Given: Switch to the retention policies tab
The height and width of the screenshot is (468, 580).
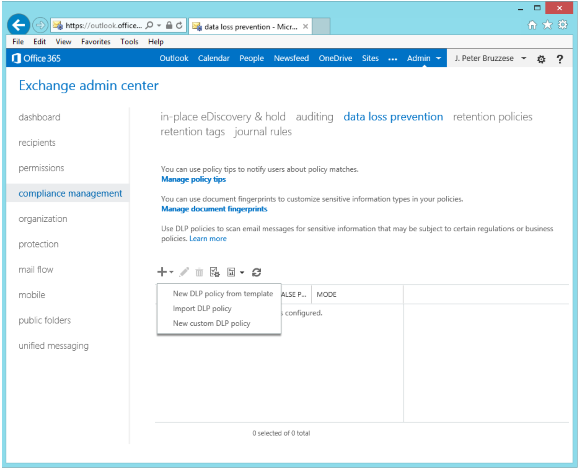Looking at the screenshot, I should 493,117.
